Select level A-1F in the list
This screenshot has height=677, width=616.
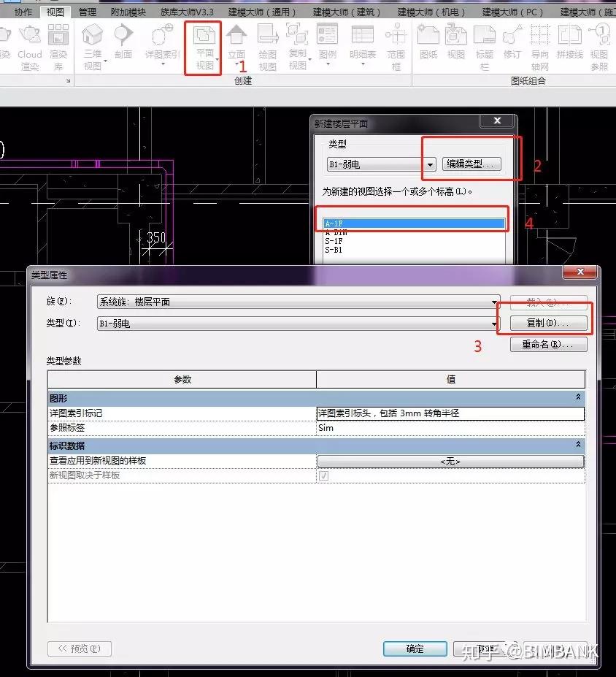pos(414,223)
